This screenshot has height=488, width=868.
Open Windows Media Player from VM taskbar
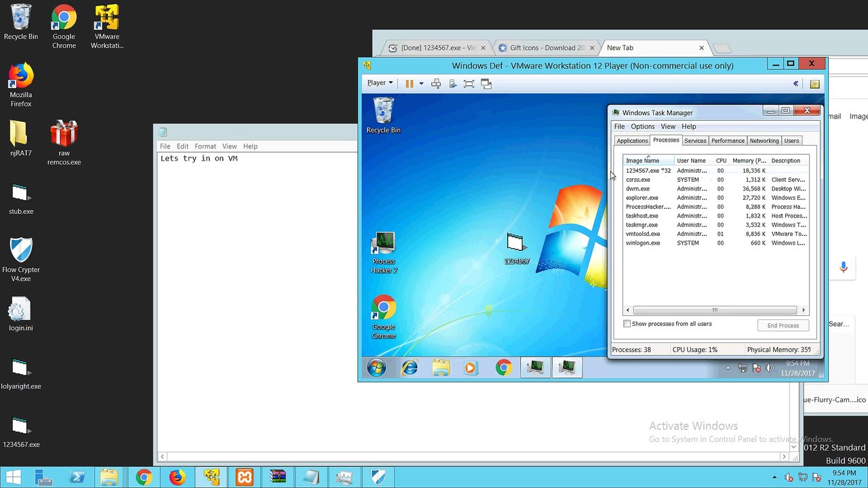(471, 367)
